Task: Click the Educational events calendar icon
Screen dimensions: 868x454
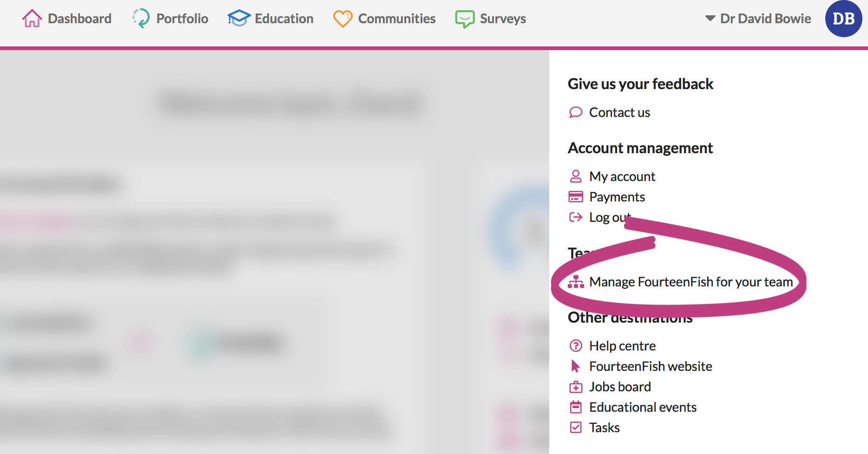Action: [576, 407]
